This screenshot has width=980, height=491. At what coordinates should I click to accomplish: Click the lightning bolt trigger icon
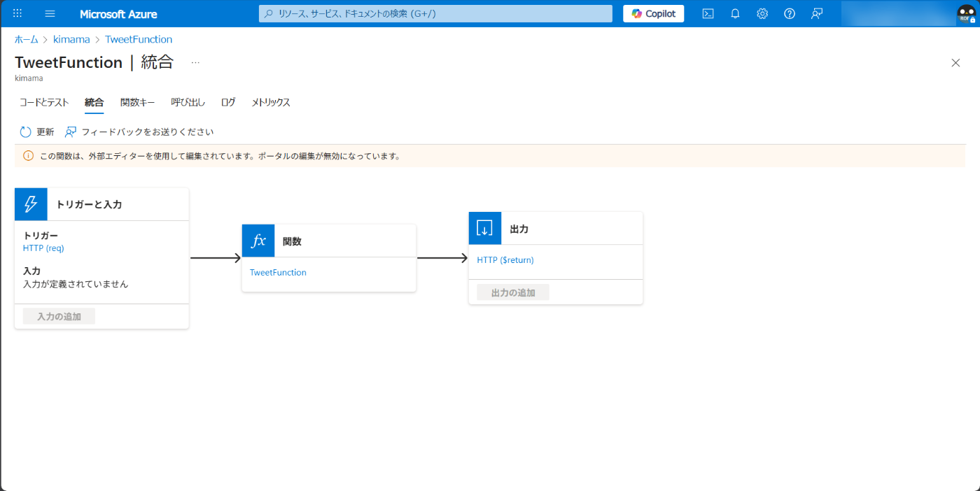click(31, 204)
